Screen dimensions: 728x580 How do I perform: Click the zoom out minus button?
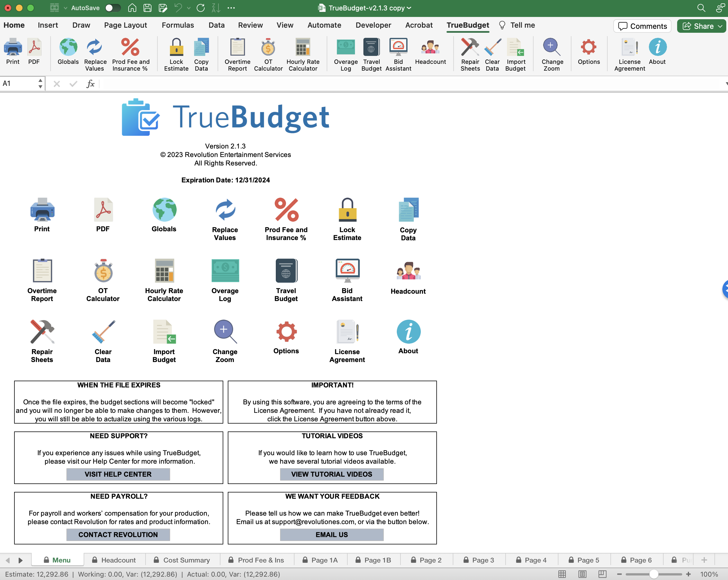tap(619, 574)
